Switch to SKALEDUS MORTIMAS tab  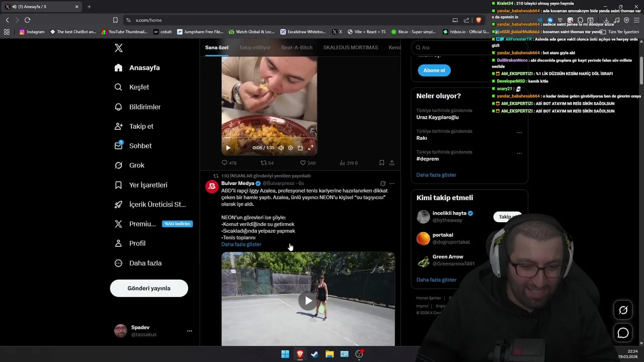[351, 47]
